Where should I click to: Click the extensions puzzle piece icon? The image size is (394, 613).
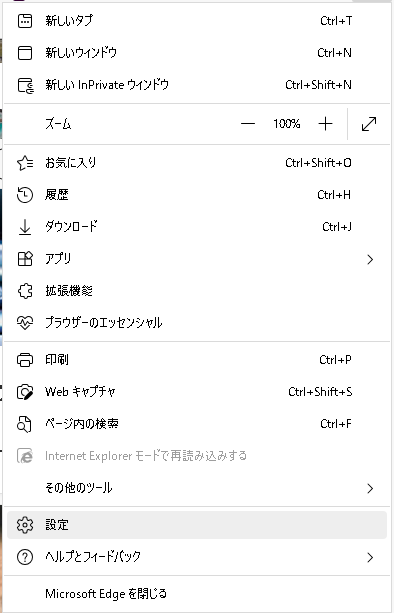[x=25, y=291]
